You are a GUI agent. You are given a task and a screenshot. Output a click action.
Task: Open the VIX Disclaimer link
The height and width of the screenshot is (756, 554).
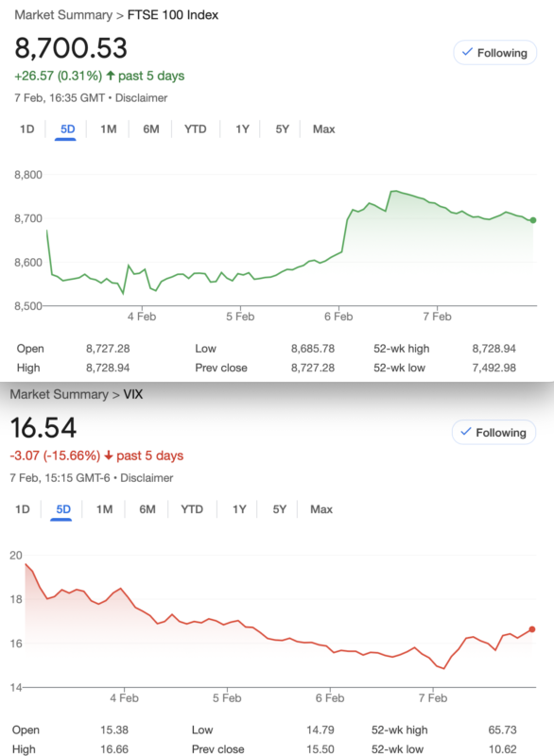(x=147, y=478)
